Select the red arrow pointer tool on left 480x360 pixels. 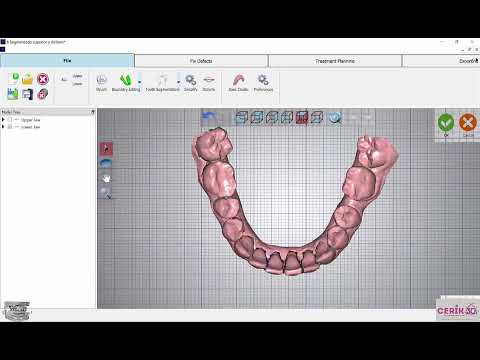click(x=106, y=149)
